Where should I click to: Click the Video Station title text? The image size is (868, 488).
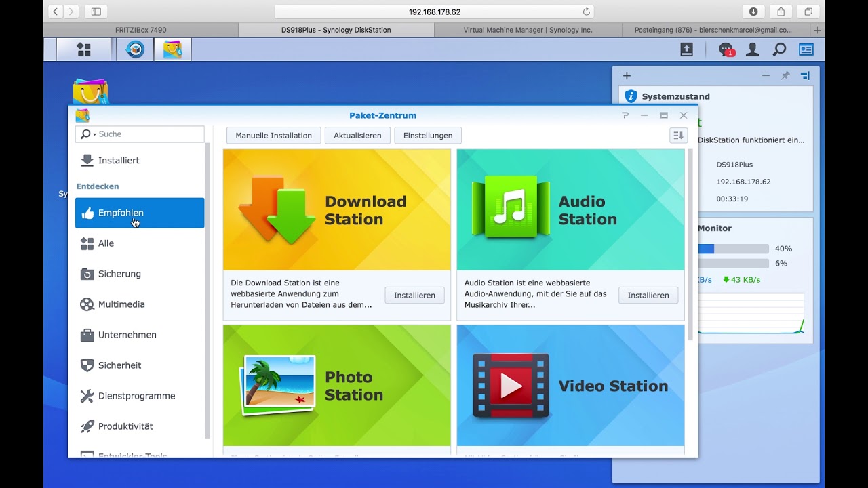pyautogui.click(x=613, y=386)
